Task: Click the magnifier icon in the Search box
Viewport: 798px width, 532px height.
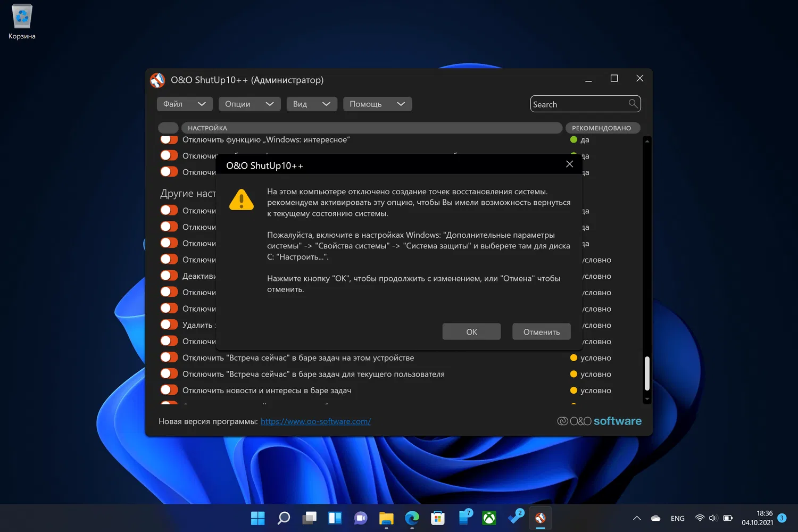Action: pyautogui.click(x=633, y=104)
